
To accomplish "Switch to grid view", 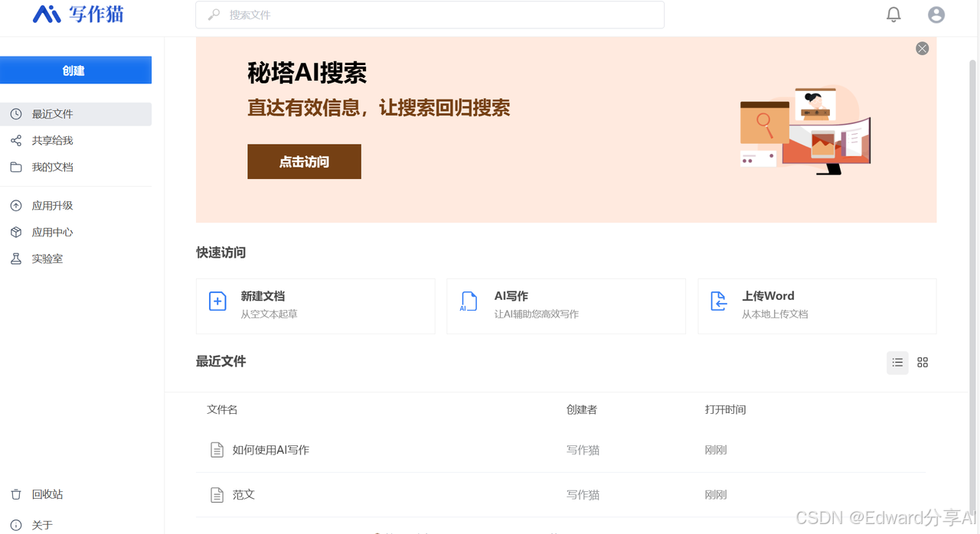I will pos(923,363).
